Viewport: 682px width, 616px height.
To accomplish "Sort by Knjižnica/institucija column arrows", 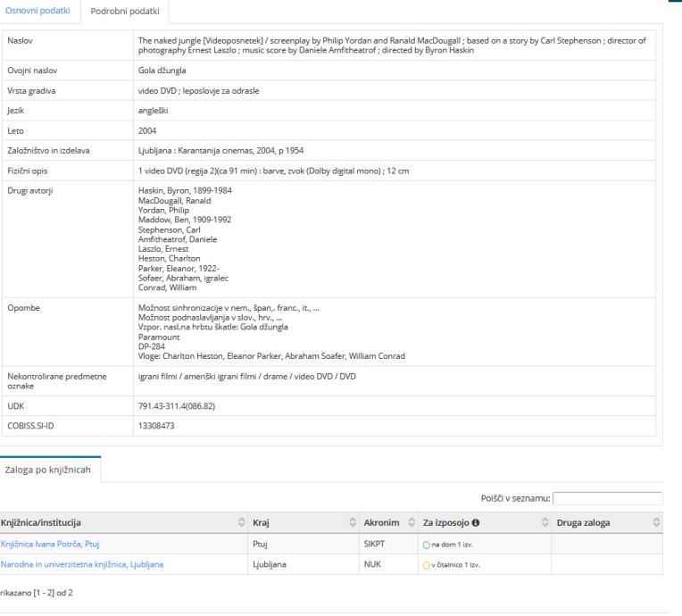I will click(241, 522).
